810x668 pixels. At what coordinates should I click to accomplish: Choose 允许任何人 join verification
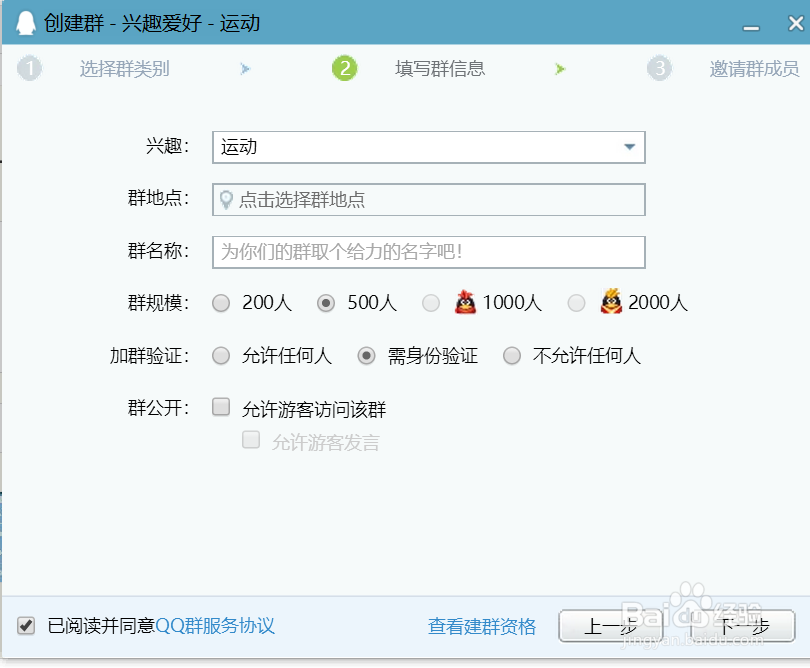[x=221, y=356]
